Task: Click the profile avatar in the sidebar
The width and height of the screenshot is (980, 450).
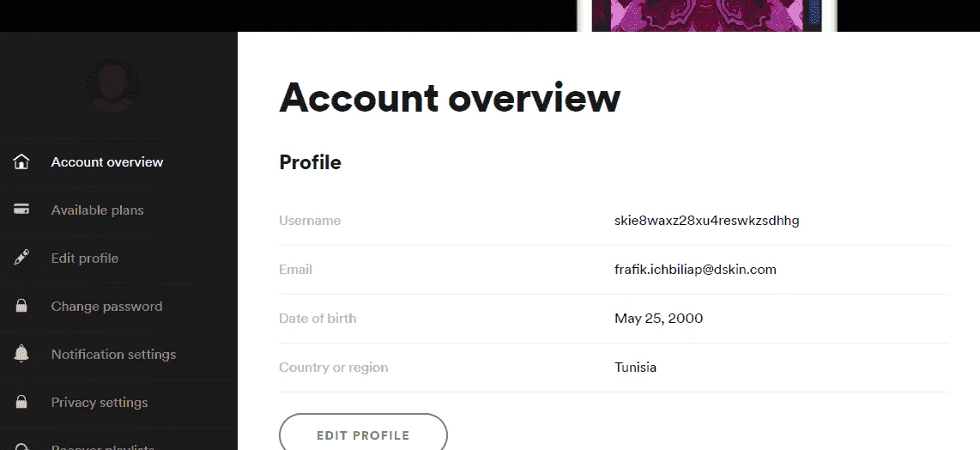Action: [112, 86]
